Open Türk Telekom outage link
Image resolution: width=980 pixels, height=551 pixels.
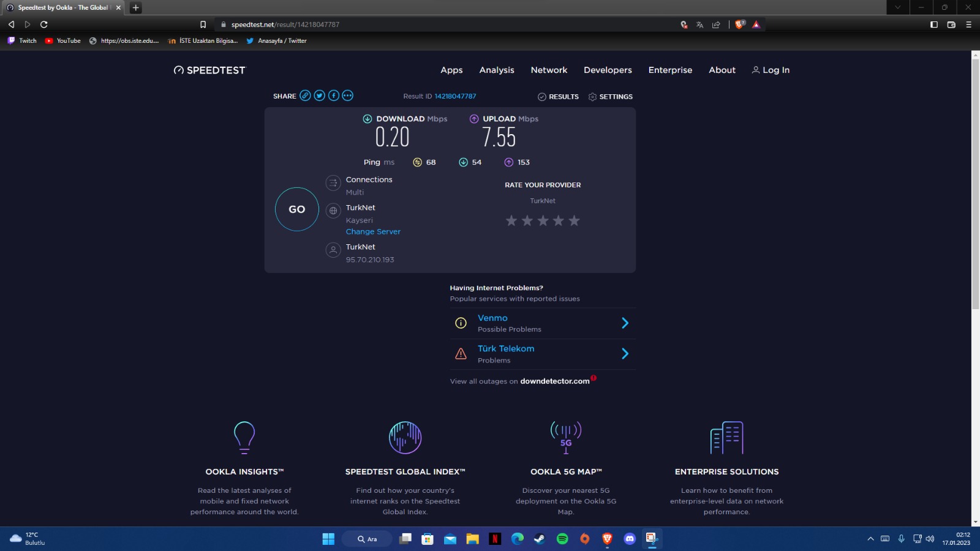tap(506, 348)
